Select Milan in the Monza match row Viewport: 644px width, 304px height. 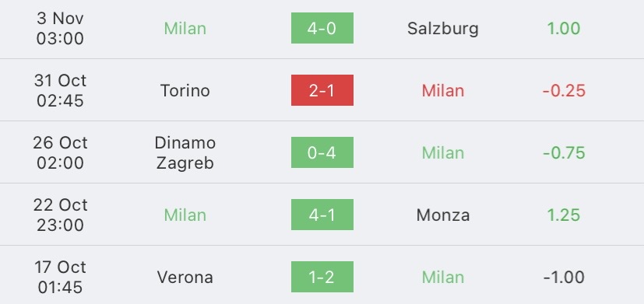(x=185, y=215)
